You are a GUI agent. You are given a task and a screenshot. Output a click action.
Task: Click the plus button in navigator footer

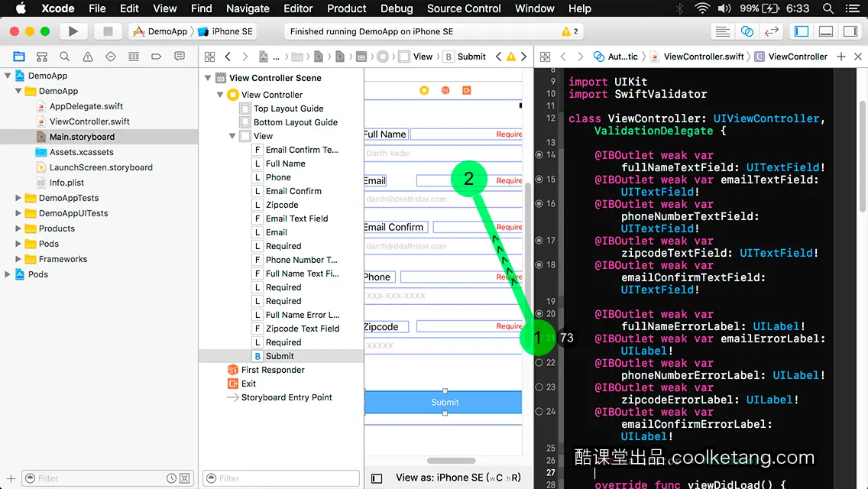pyautogui.click(x=11, y=478)
